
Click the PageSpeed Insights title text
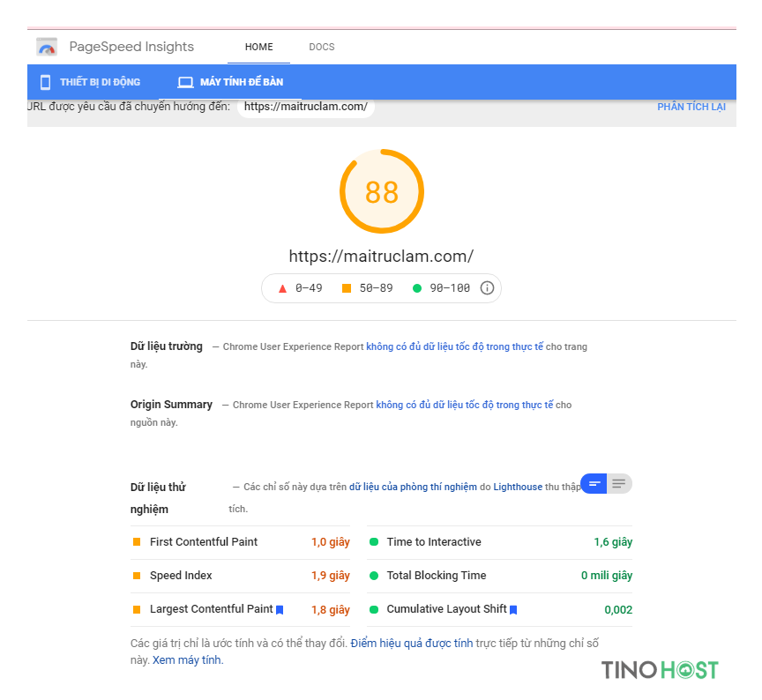coord(131,47)
